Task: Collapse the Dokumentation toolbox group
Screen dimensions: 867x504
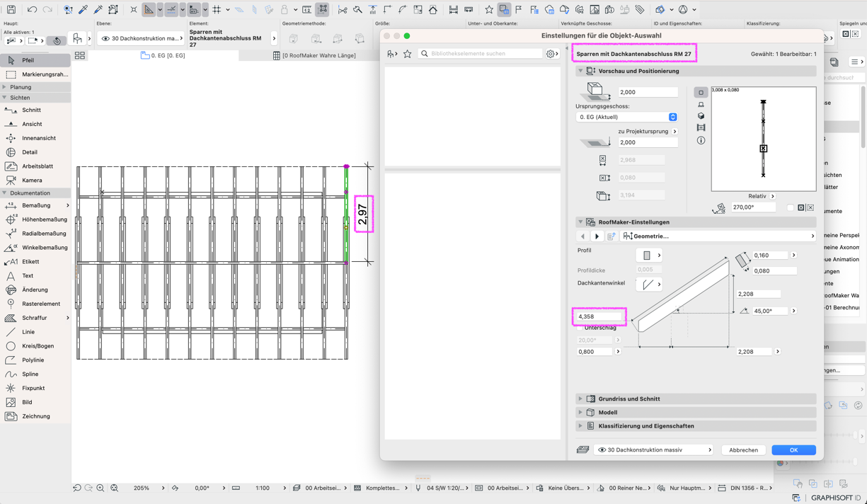Action: click(x=5, y=193)
